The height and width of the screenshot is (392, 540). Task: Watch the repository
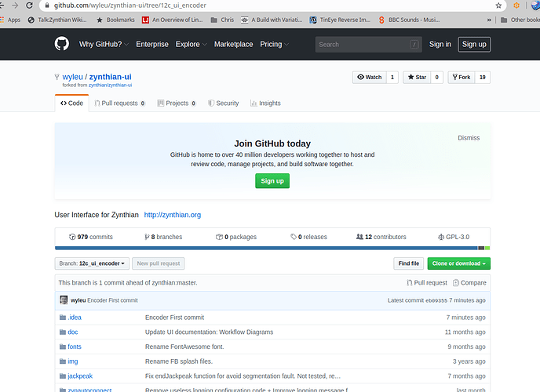tap(369, 78)
